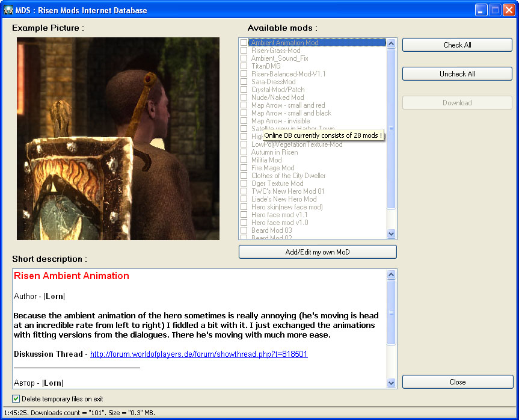Select Clothes of the City Dweller entry
The width and height of the screenshot is (519, 420).
[x=288, y=176]
